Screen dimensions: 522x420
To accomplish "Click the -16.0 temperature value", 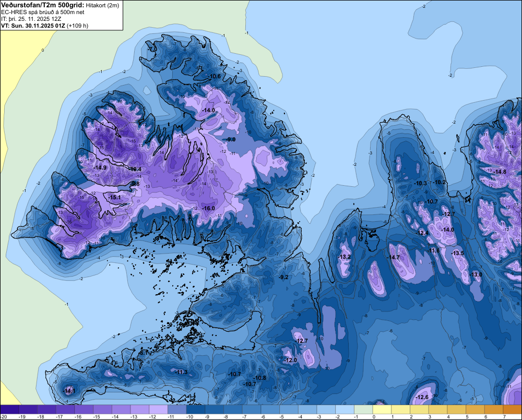I will click(208, 208).
